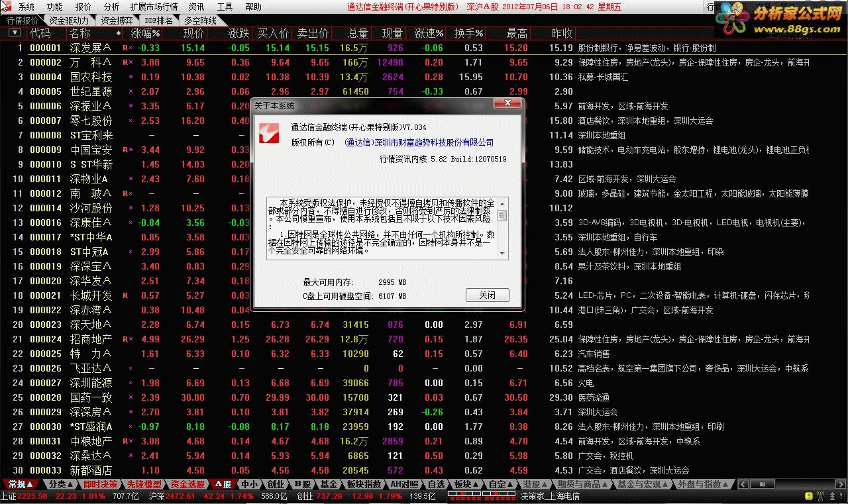Switch to the DDE排名 tab
This screenshot has height=504, width=848.
pos(158,21)
